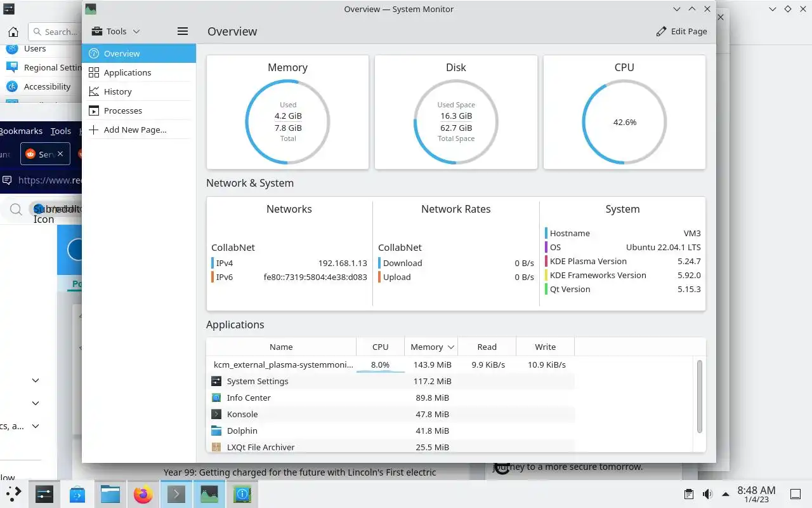The width and height of the screenshot is (812, 508).
Task: Click the OS value Ubuntu 22.04.1 LTS
Action: 664,247
